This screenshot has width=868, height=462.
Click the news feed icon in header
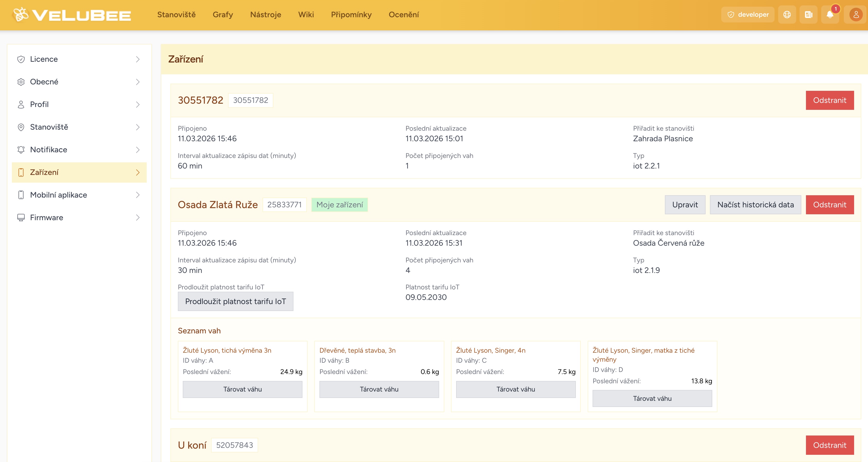(808, 14)
